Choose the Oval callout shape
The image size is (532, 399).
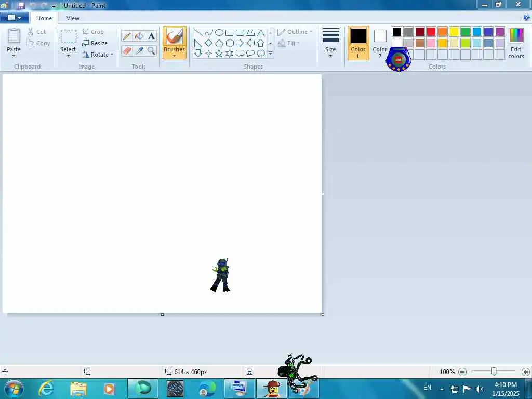tap(250, 54)
